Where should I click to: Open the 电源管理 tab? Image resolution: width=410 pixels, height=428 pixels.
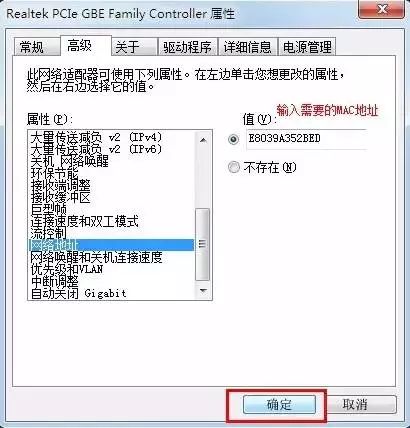[307, 47]
